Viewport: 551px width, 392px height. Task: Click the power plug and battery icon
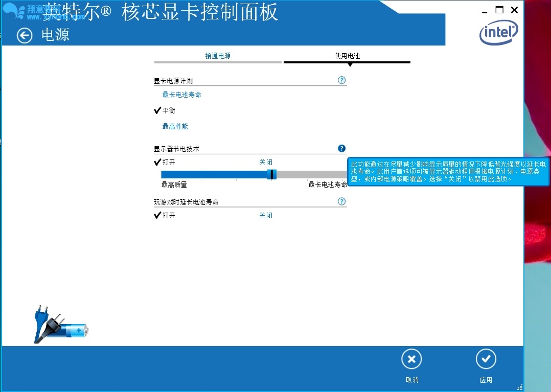click(x=60, y=325)
